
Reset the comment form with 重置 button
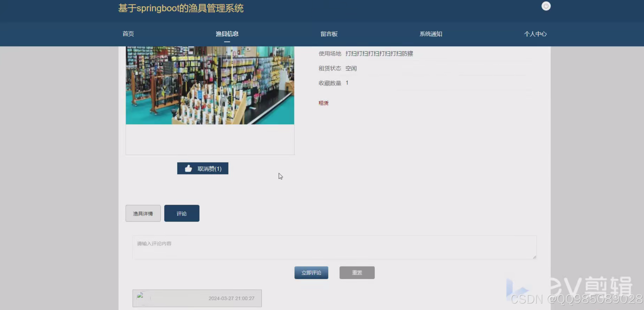[357, 272]
